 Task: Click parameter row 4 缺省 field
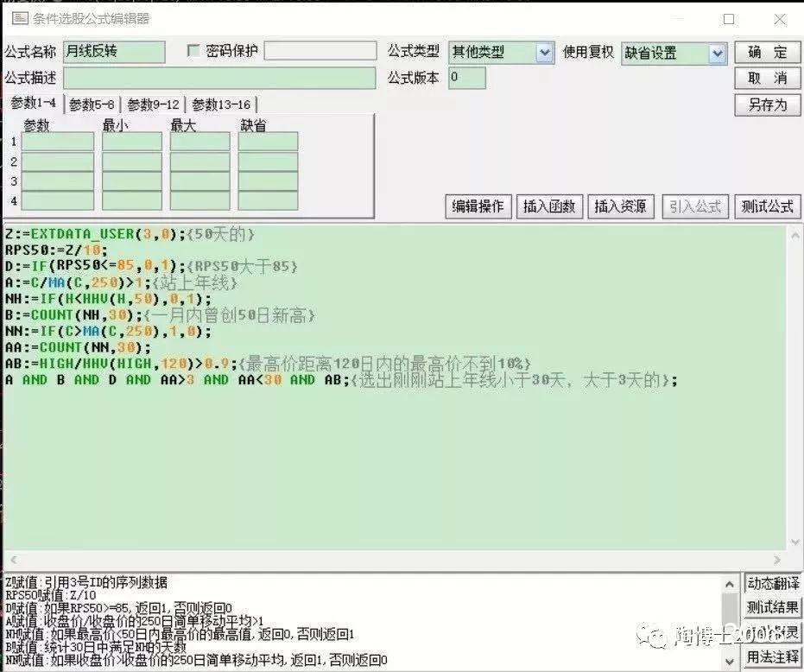coord(269,200)
